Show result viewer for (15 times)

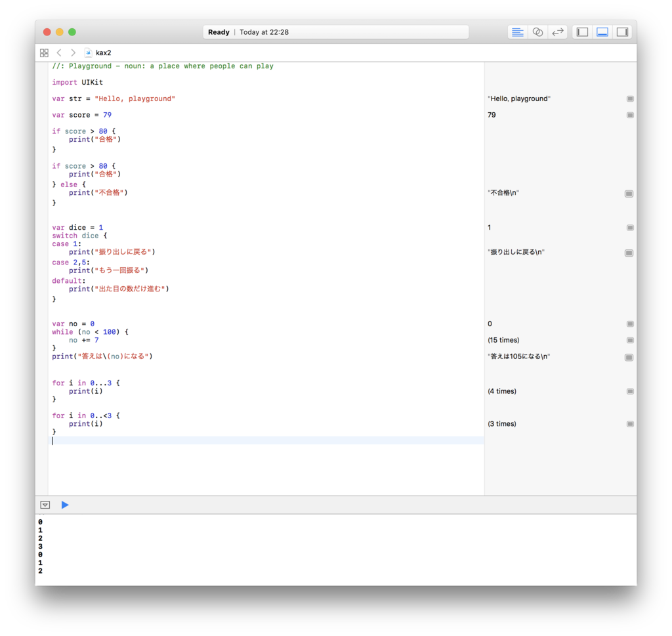click(x=630, y=340)
